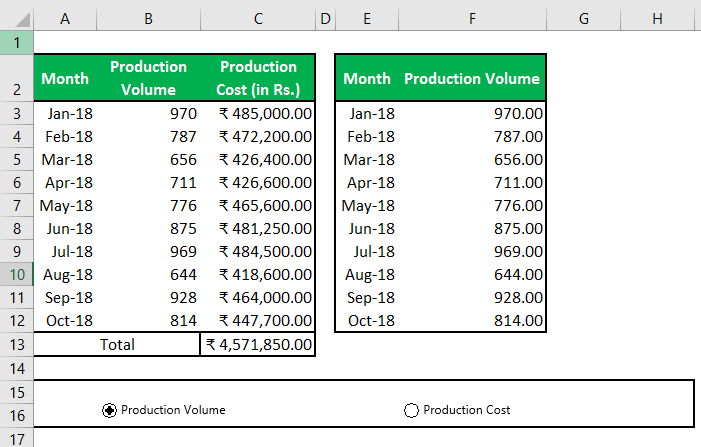The image size is (701, 447).
Task: Click volume cell 644 in column B
Action: [148, 274]
